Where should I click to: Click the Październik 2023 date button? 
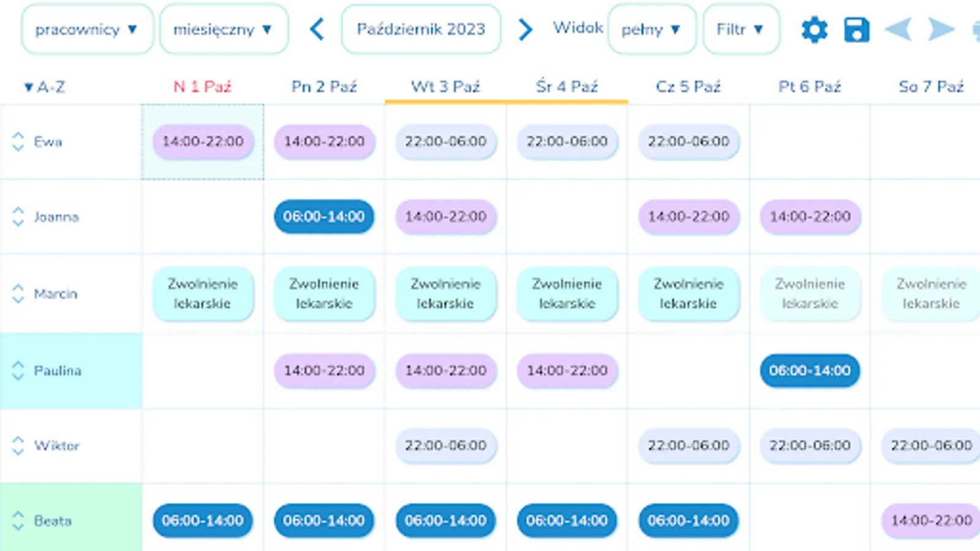coord(421,29)
